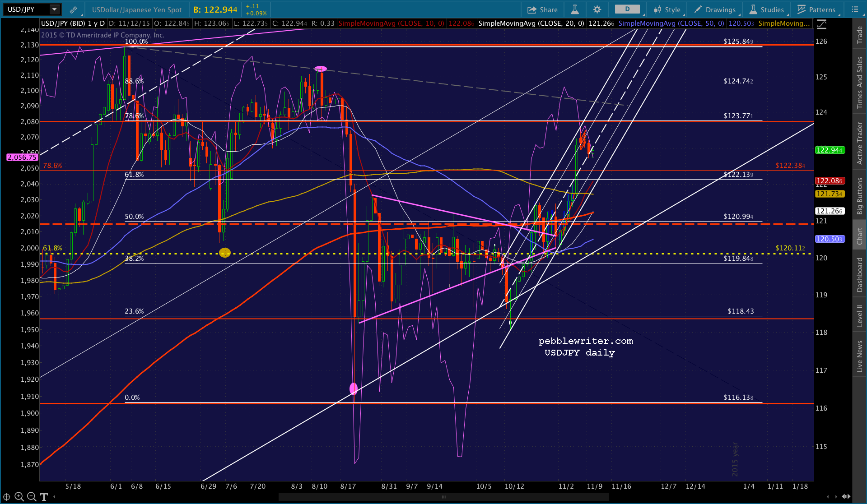Open the flask icon next to Share

pyautogui.click(x=575, y=9)
